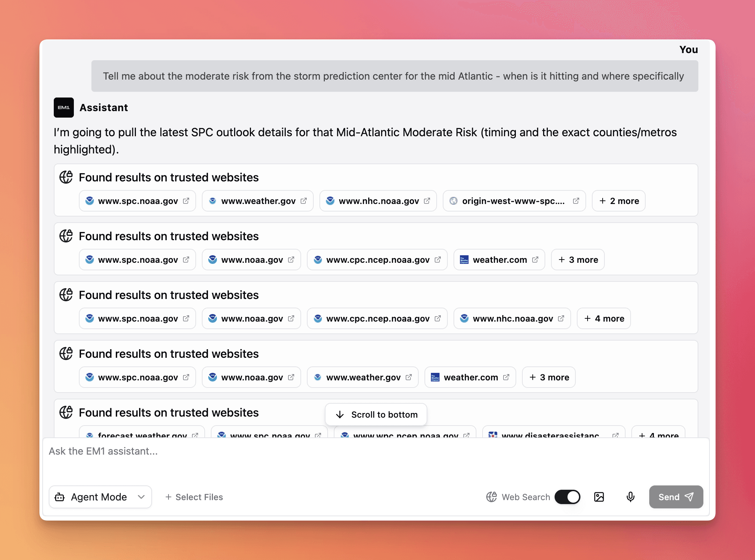Click the Scroll to bottom button
This screenshot has width=755, height=560.
point(376,414)
